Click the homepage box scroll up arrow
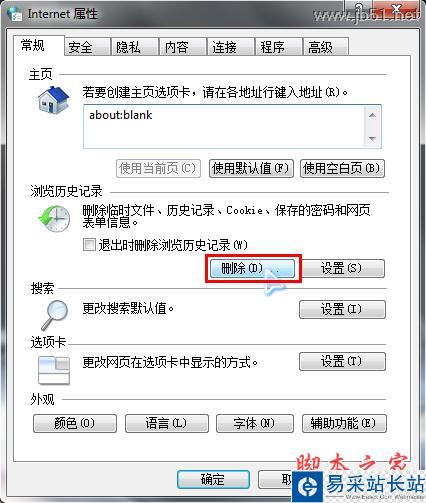 pos(372,115)
